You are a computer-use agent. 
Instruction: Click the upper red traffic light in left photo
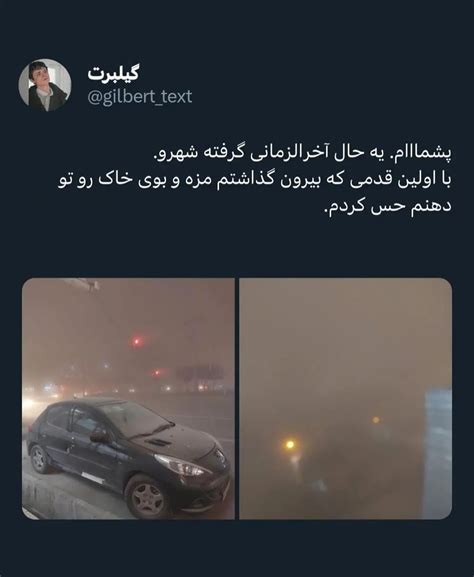(x=137, y=342)
